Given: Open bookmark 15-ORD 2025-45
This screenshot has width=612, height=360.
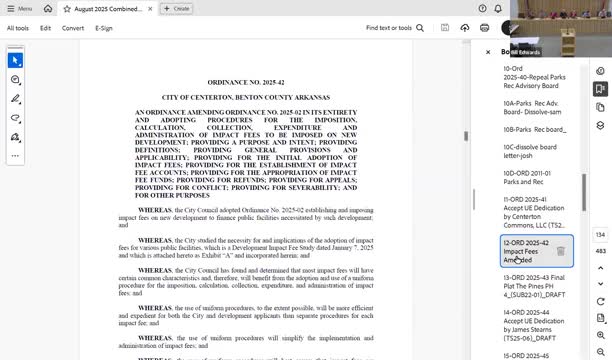Looking at the screenshot, I should [x=526, y=355].
